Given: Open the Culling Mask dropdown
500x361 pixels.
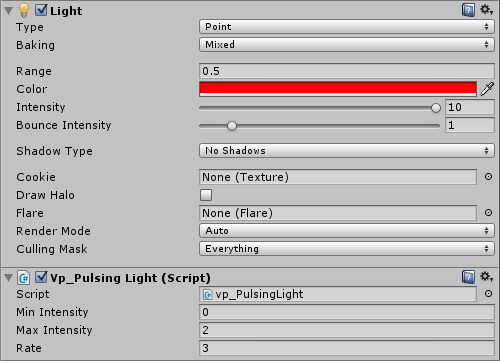Looking at the screenshot, I should pyautogui.click(x=347, y=249).
